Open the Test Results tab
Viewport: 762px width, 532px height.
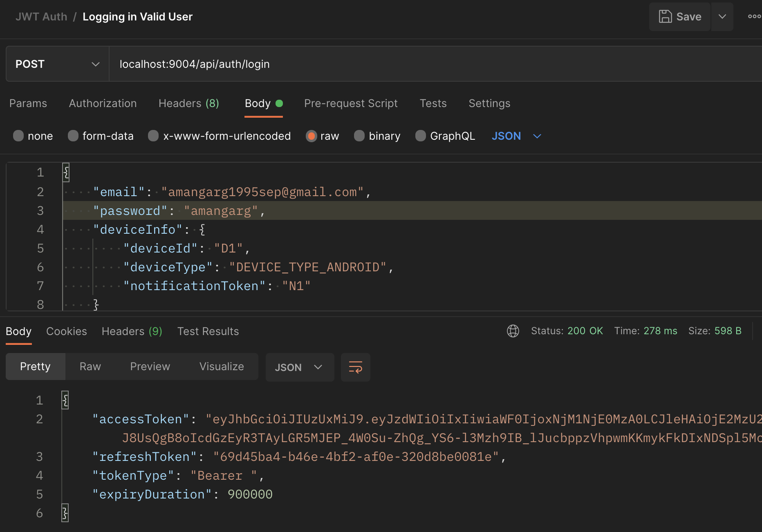click(x=208, y=331)
